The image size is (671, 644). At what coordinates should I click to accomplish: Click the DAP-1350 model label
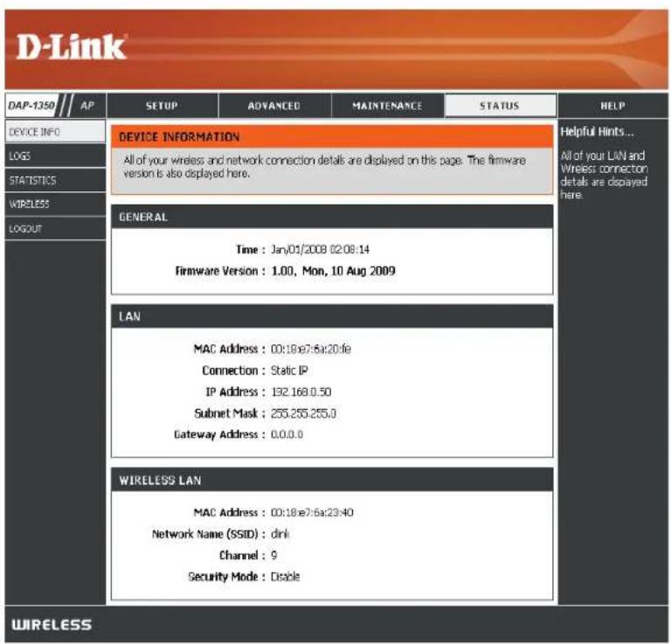coord(31,105)
